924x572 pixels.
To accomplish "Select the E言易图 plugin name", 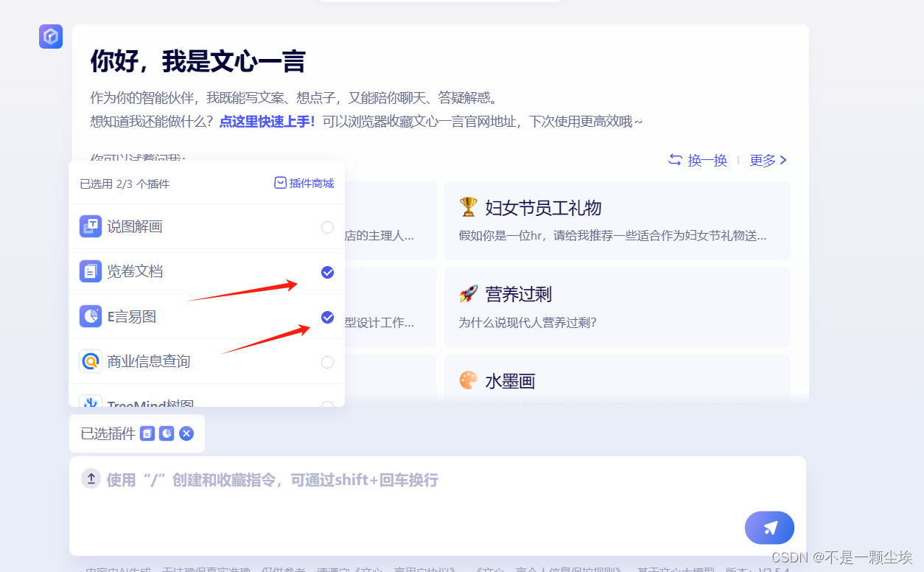I will 132,316.
